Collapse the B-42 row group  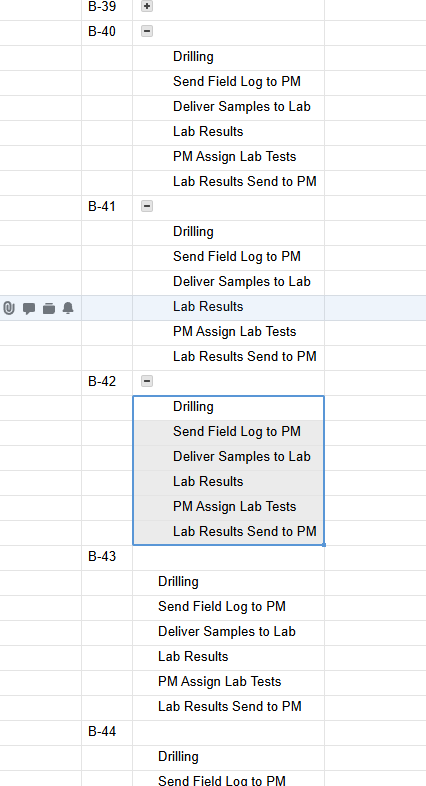pyautogui.click(x=147, y=381)
